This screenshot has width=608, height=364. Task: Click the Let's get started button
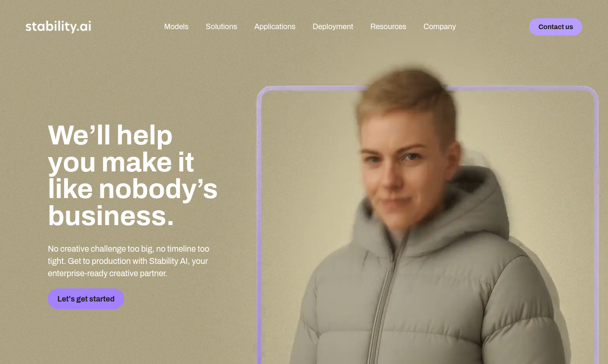[x=86, y=299]
